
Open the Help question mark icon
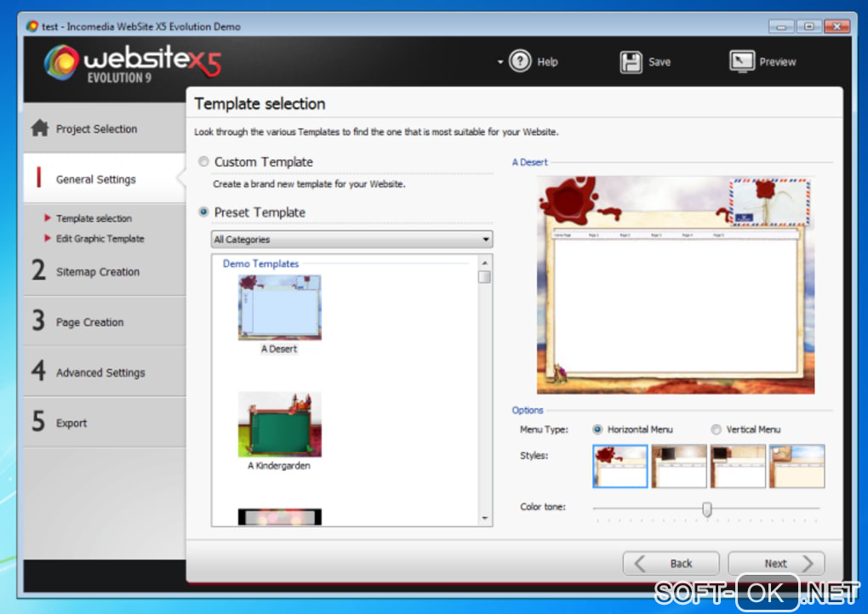[x=520, y=61]
